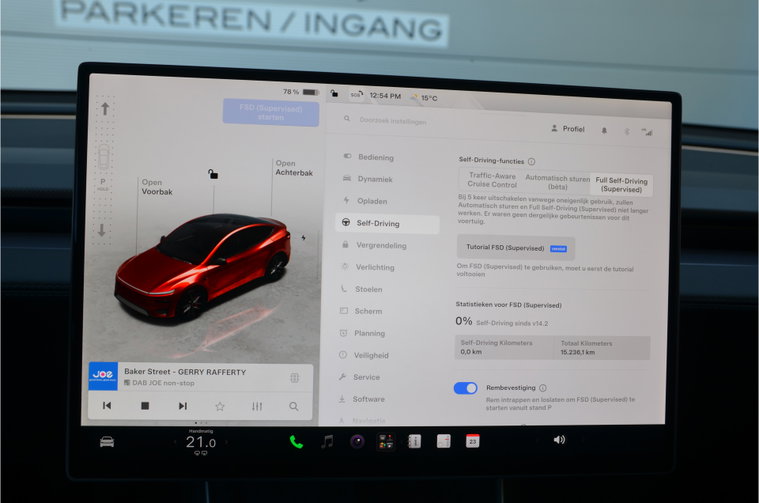This screenshot has width=759, height=503.
Task: Toggle the Rembevestiging switch
Action: 466,388
